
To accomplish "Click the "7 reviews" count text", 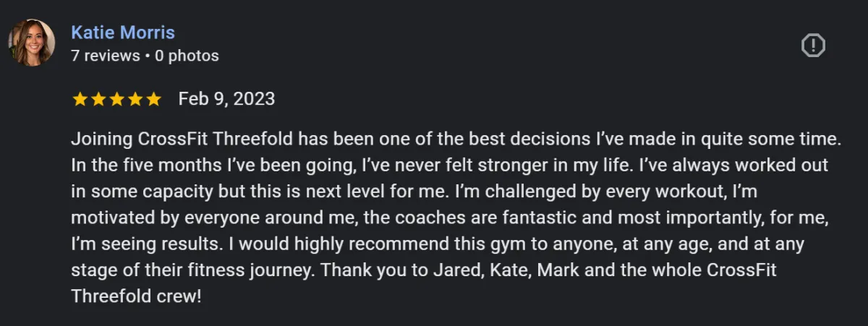I will pos(106,56).
